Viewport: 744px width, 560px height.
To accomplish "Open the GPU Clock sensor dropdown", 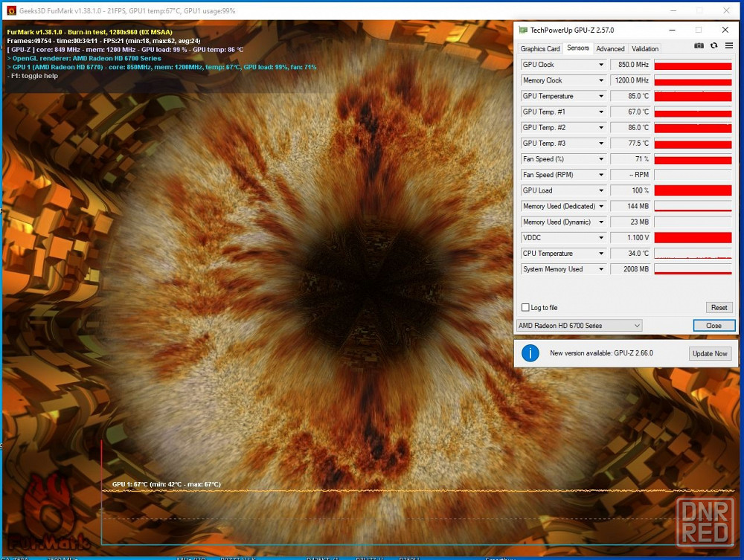I will pos(601,65).
